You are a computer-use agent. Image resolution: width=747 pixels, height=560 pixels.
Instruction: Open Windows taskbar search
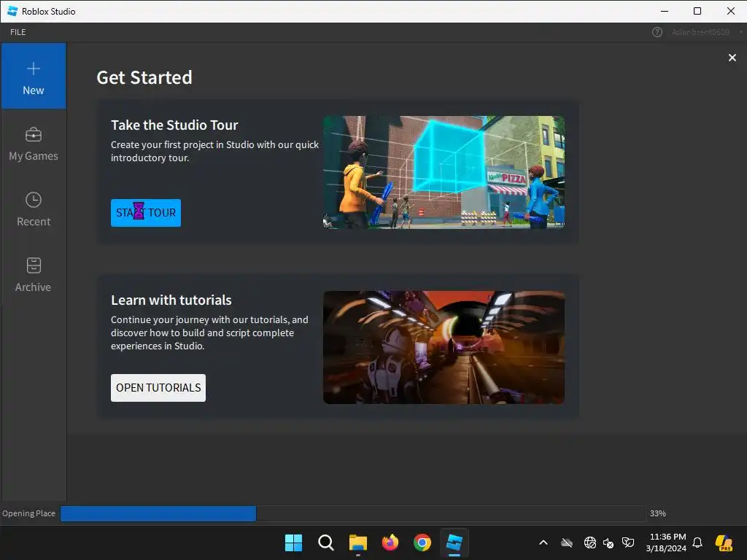pos(326,542)
